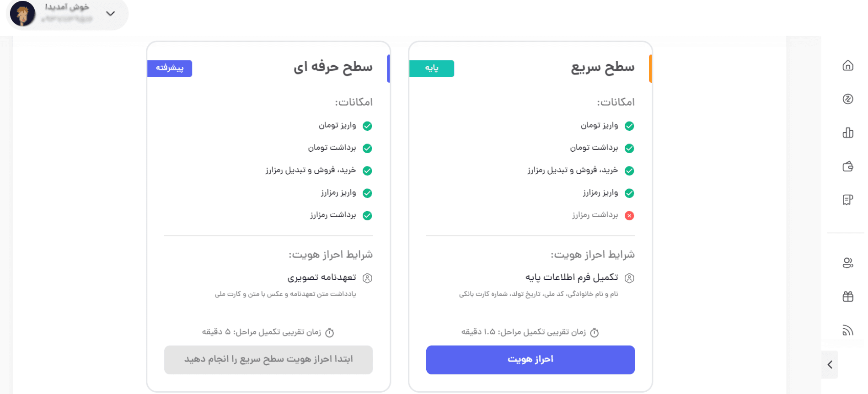Click the disabled ابتدا احراز هویت سطح سریع button
Screen dimensions: 868x394
point(268,360)
